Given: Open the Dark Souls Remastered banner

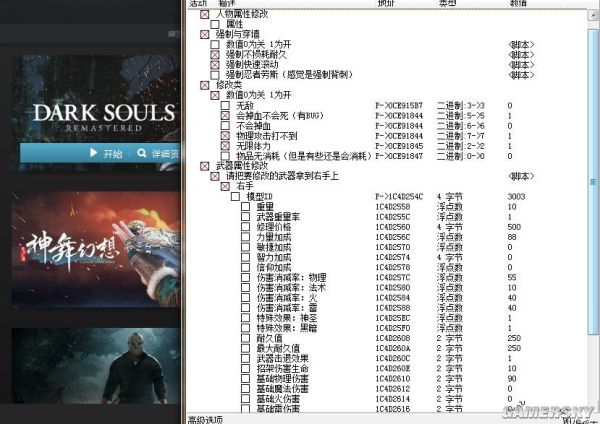Looking at the screenshot, I should point(95,115).
